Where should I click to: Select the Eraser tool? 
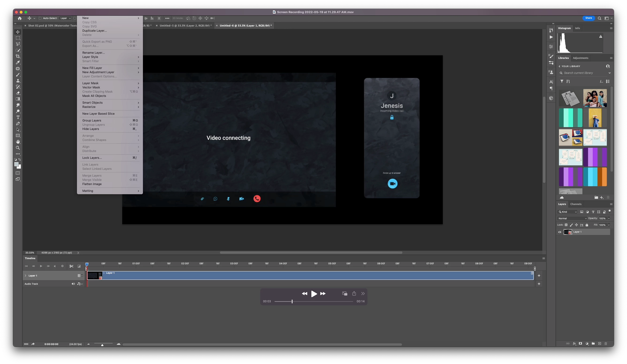coord(18,93)
